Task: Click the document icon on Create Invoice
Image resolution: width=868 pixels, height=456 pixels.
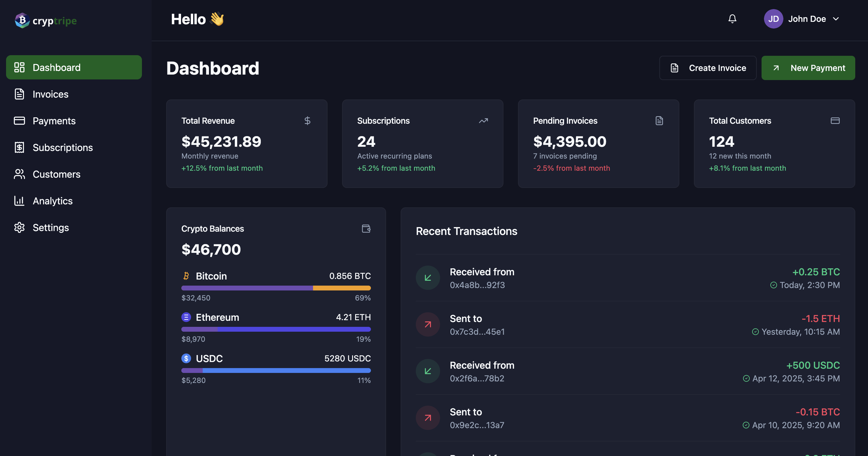Action: pos(674,68)
